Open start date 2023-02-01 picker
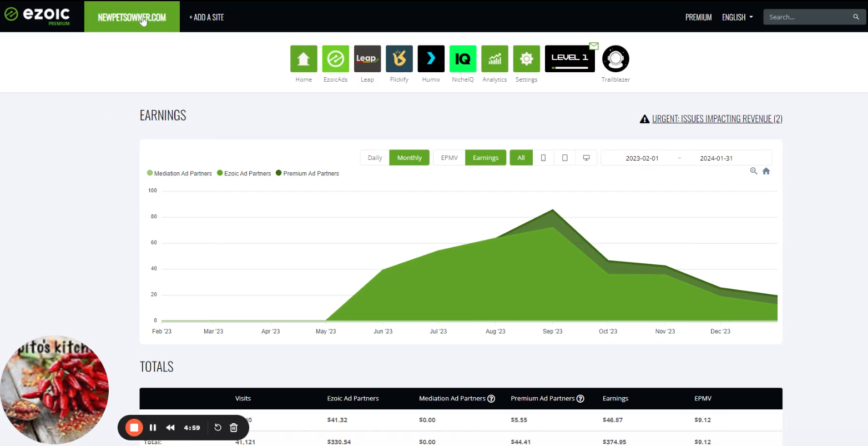This screenshot has width=868, height=446. [642, 158]
